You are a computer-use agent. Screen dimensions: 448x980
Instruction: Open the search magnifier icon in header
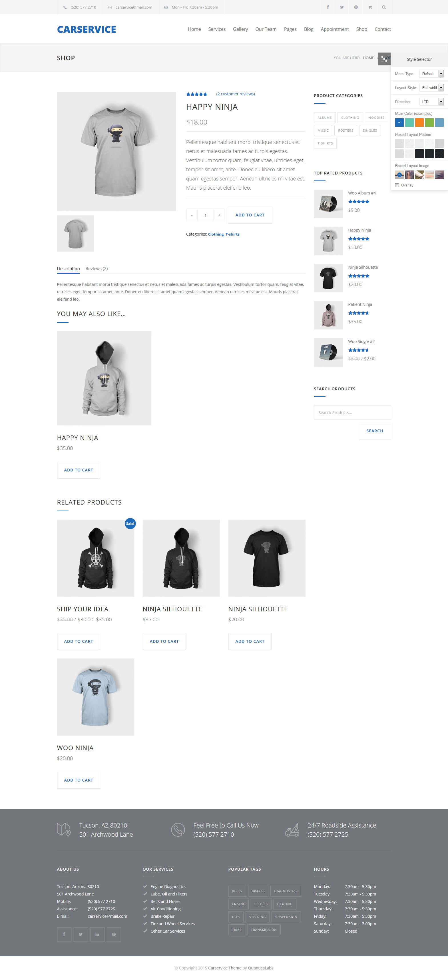pos(384,7)
